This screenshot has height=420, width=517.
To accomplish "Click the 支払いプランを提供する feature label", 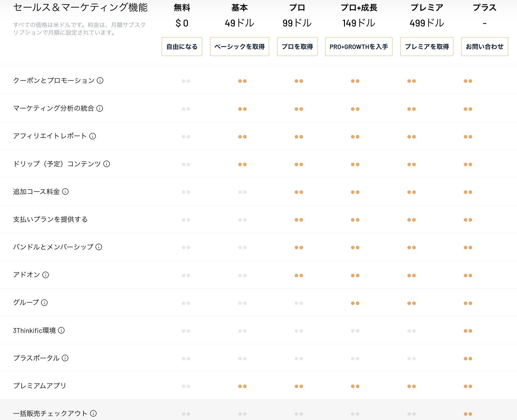I will (x=50, y=219).
